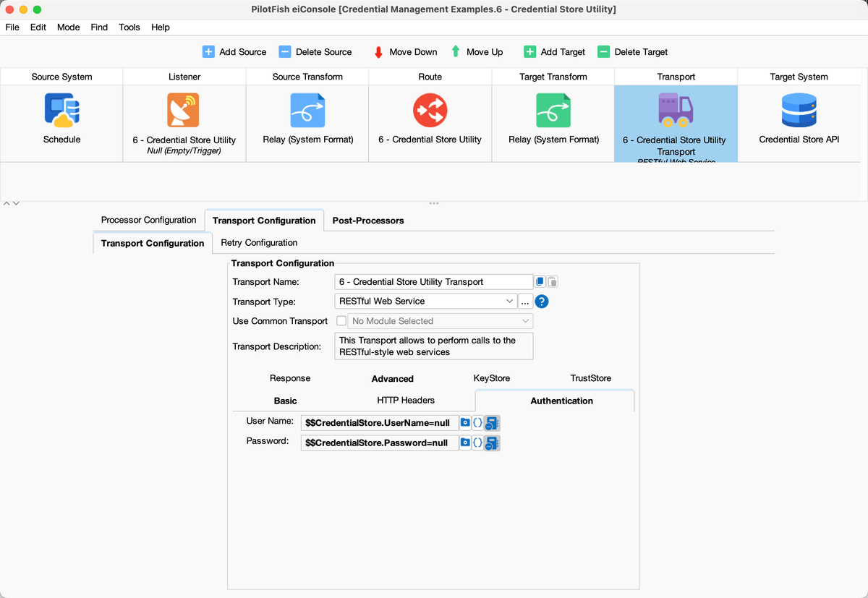Select the Schedule source system icon
Screen dimensions: 868x598
[x=62, y=111]
